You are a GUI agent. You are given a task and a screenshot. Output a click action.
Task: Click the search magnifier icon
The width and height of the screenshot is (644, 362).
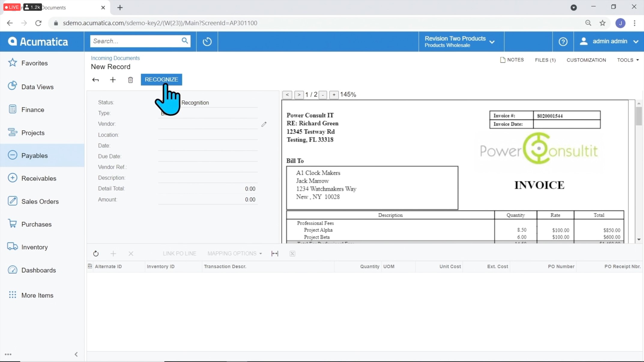[x=185, y=41]
